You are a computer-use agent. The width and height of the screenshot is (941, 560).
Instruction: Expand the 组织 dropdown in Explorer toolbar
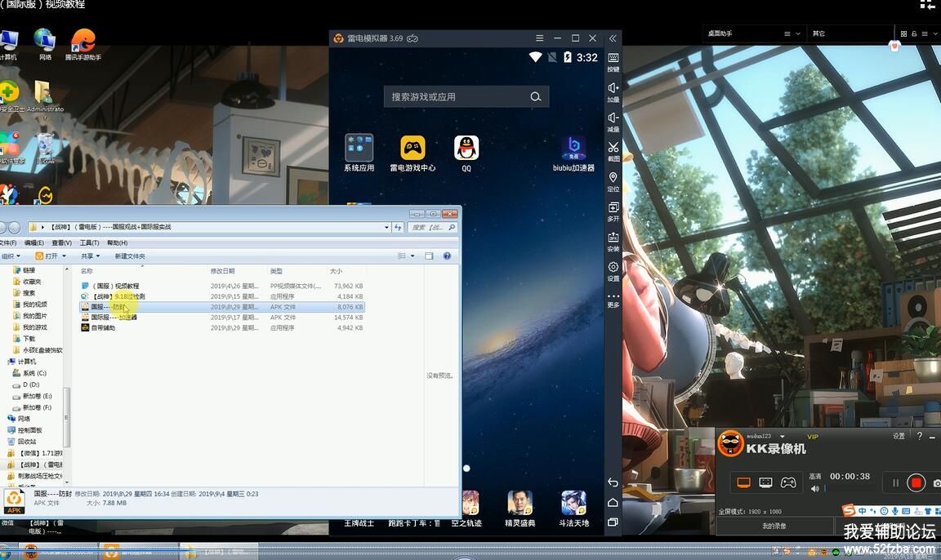point(11,256)
